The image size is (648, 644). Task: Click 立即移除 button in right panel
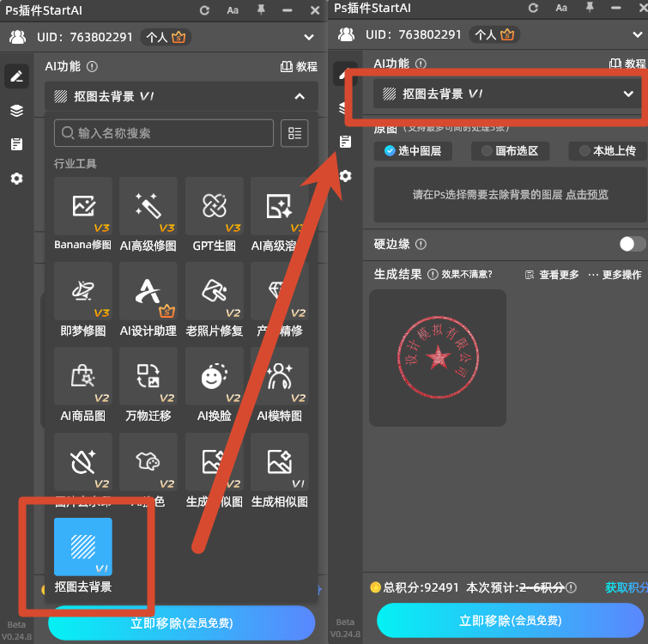(x=511, y=621)
